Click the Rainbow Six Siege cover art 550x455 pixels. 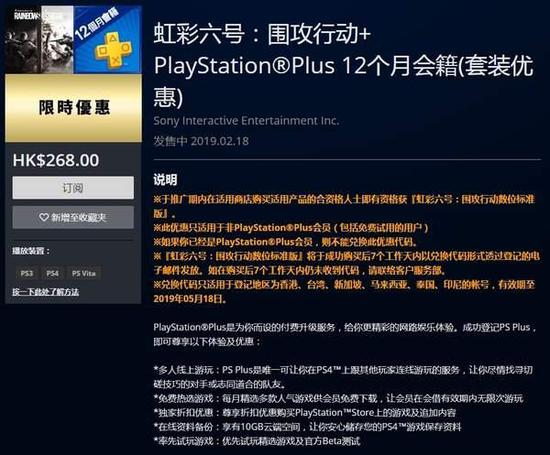tap(39, 39)
